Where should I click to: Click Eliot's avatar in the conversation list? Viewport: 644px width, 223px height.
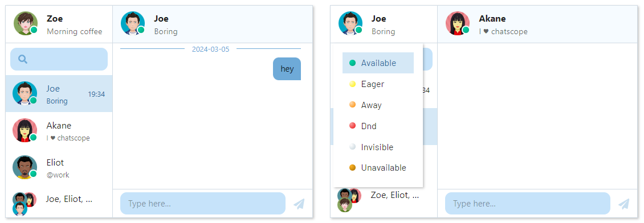point(25,167)
